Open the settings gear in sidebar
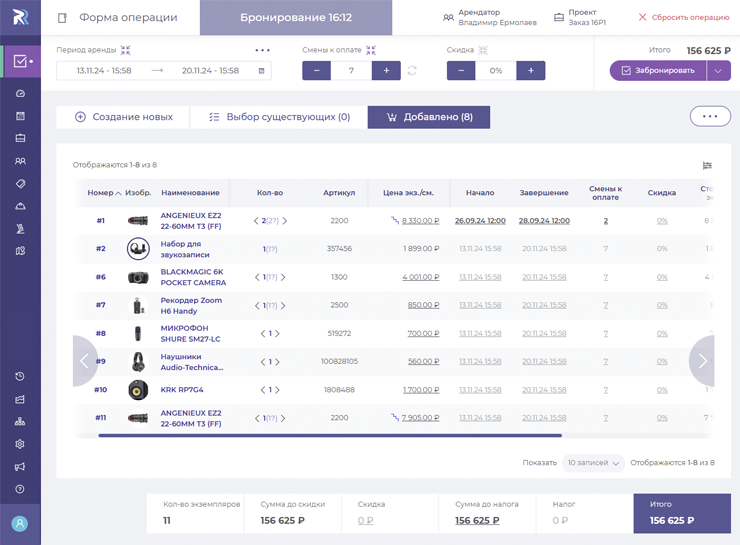This screenshot has height=545, width=740. tap(20, 444)
